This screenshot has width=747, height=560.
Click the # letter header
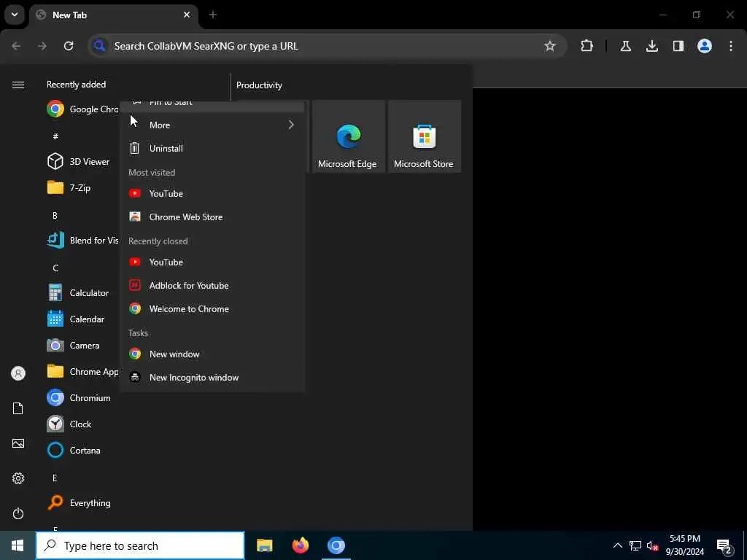coord(55,136)
